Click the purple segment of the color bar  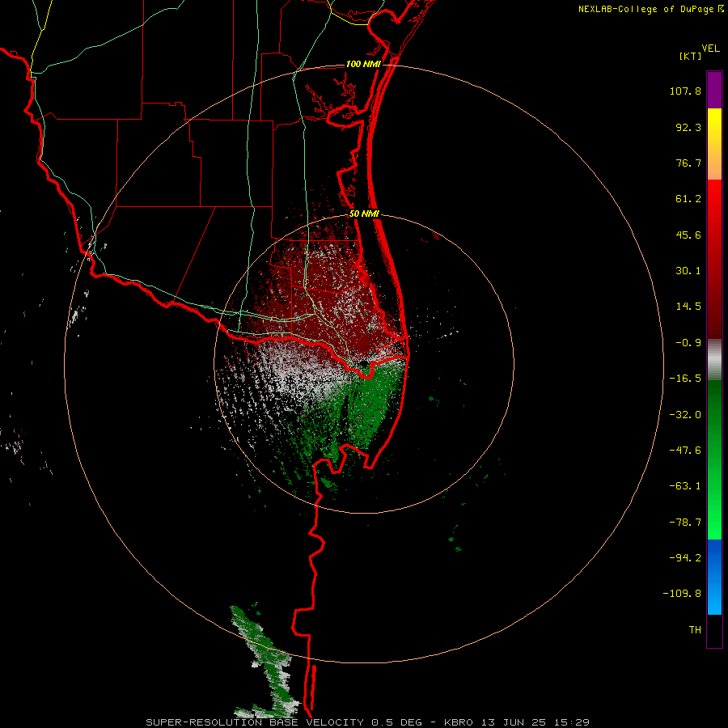(714, 90)
